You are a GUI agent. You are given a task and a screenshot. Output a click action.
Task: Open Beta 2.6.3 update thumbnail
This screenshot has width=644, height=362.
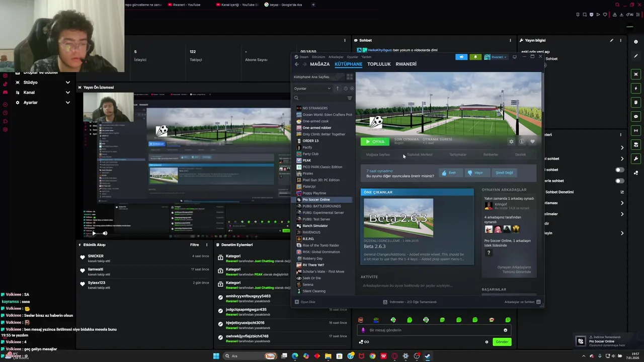(398, 218)
